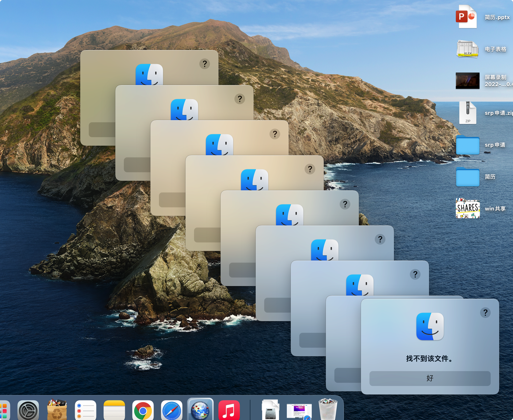
Task: Open the Music app in Dock
Action: point(229,411)
